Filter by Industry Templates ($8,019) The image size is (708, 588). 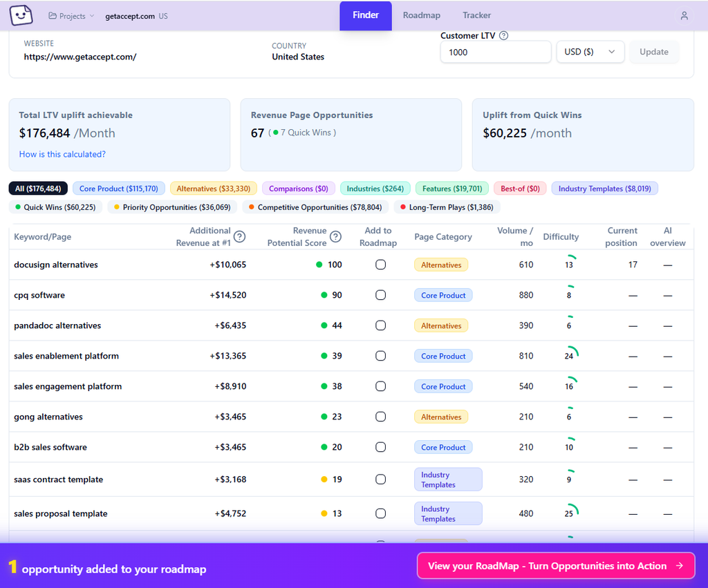604,189
